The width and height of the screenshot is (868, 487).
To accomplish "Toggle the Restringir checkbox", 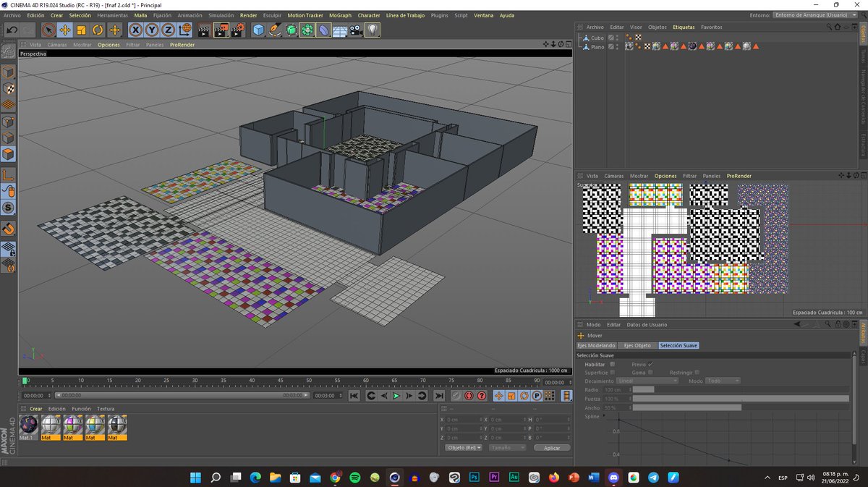I will tap(697, 372).
